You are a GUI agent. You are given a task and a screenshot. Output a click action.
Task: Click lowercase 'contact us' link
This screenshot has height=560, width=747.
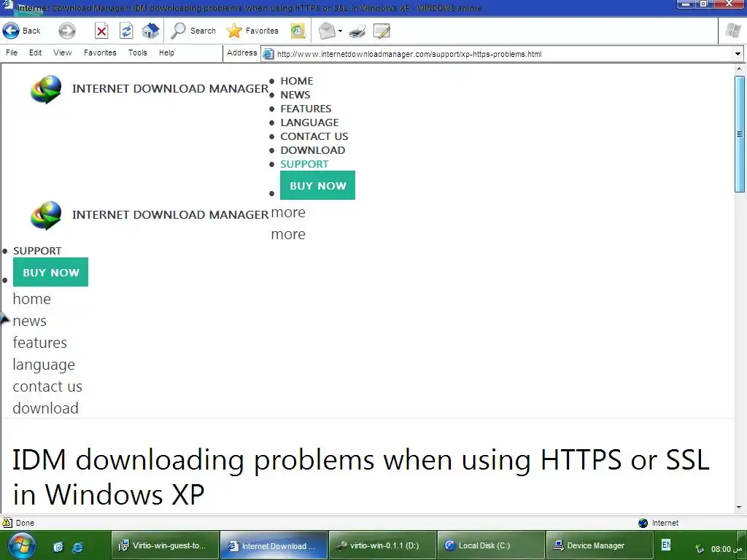pos(47,386)
